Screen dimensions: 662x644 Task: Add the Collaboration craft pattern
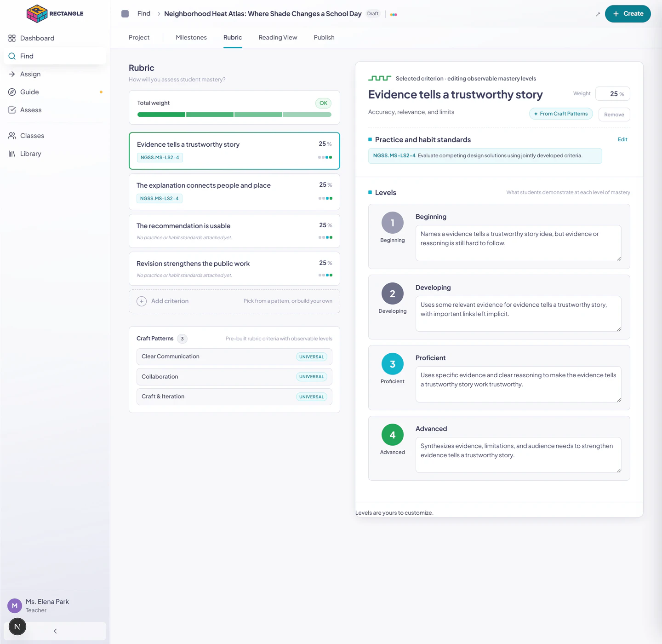click(234, 377)
